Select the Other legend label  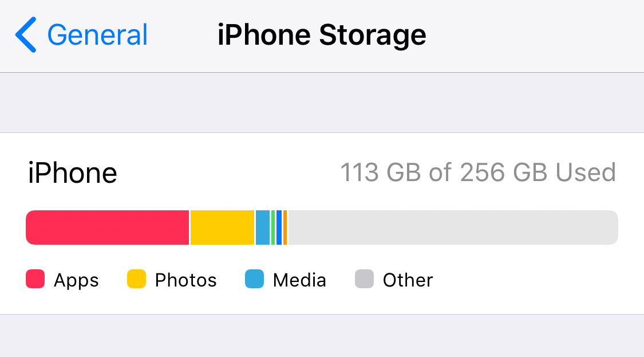[x=408, y=280]
